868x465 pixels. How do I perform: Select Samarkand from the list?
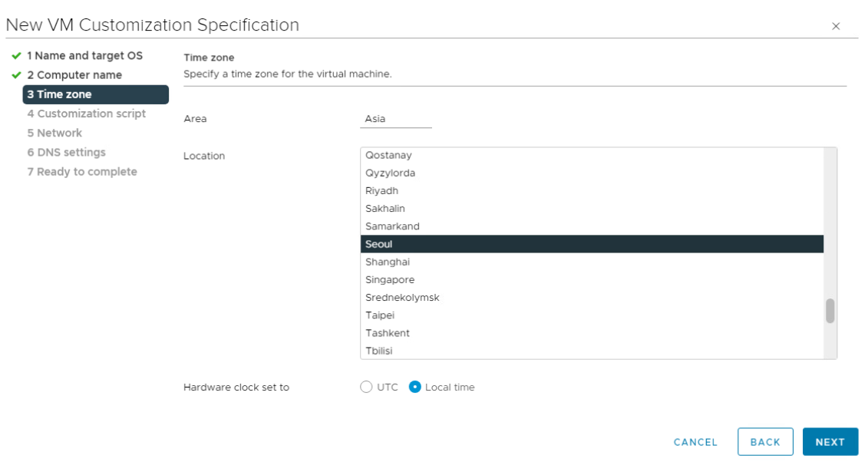[392, 226]
